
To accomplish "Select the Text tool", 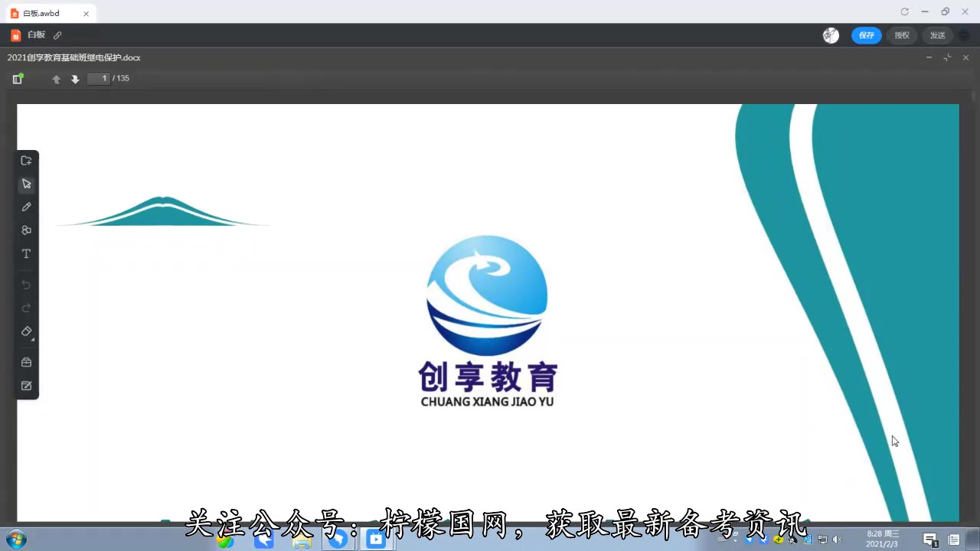I will pos(26,253).
